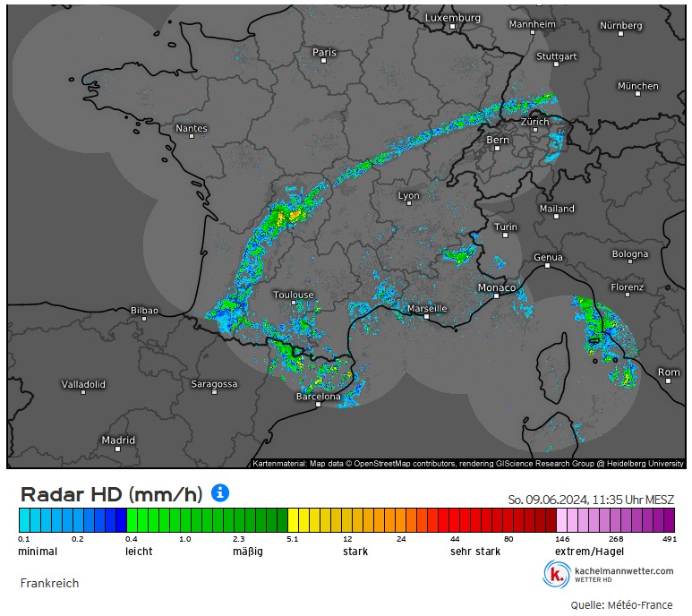
Task: Click the 'mäßig' legend label
Action: click(248, 552)
